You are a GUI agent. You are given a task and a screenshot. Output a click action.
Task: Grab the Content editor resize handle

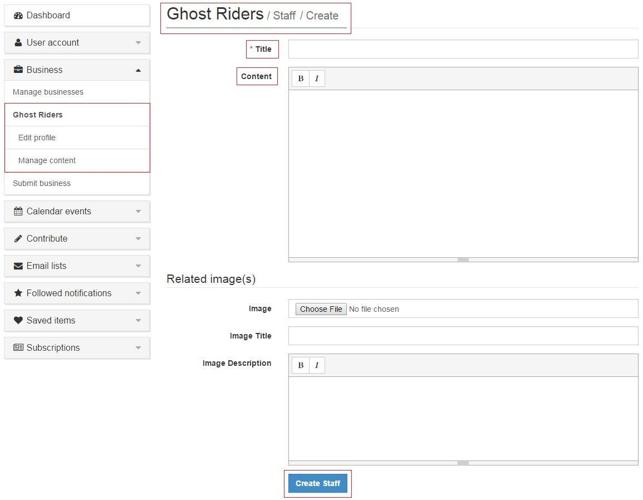click(463, 260)
